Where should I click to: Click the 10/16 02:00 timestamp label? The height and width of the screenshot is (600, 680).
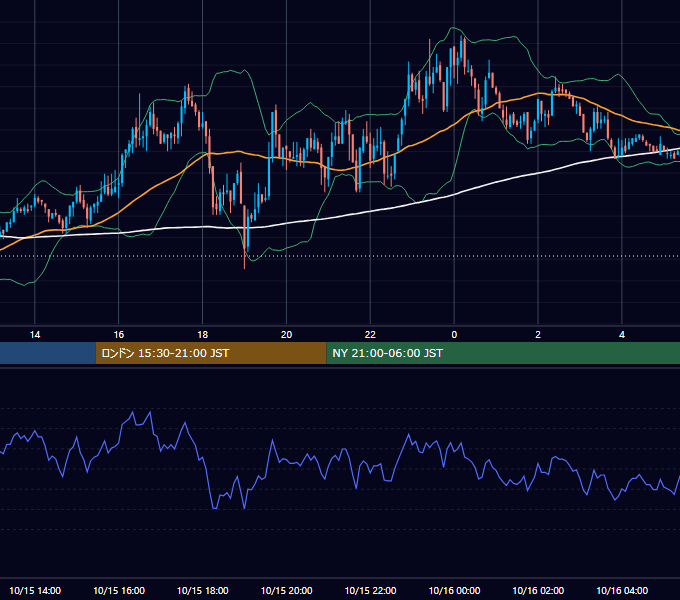click(x=538, y=590)
